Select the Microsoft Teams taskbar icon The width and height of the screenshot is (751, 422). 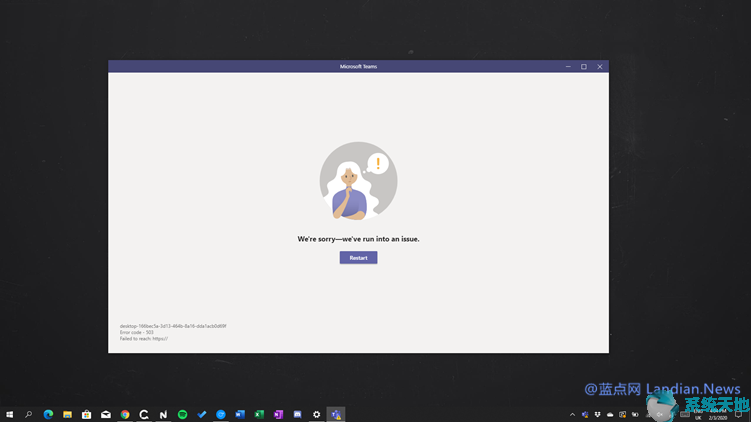(x=336, y=414)
